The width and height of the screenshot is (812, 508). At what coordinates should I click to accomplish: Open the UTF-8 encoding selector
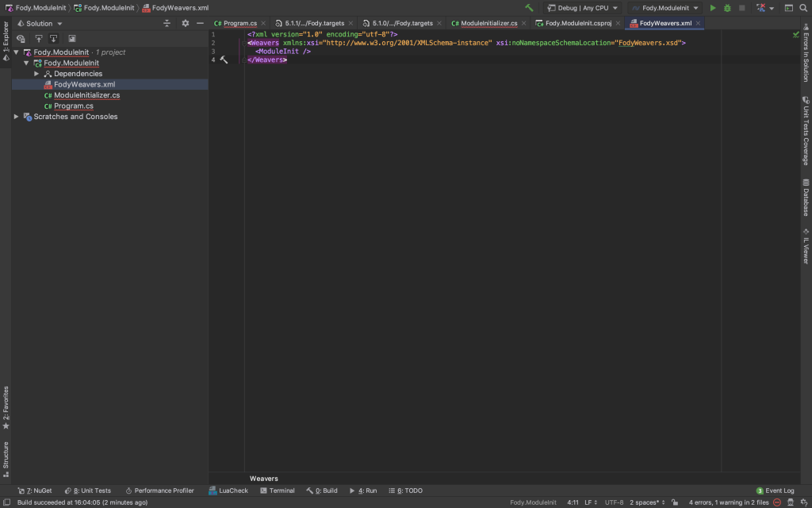(615, 502)
